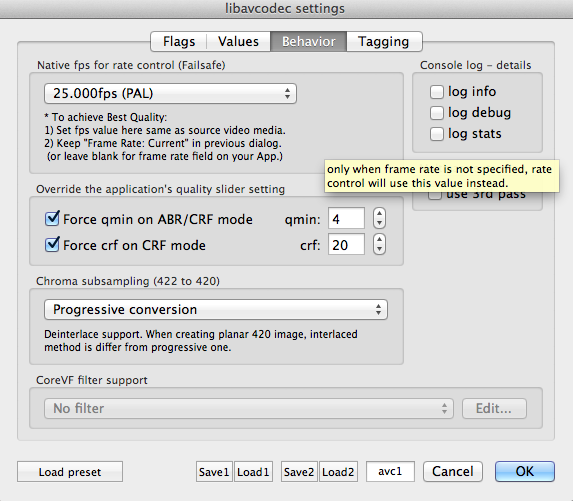
Task: Tick the log debug checkbox
Action: pos(437,113)
